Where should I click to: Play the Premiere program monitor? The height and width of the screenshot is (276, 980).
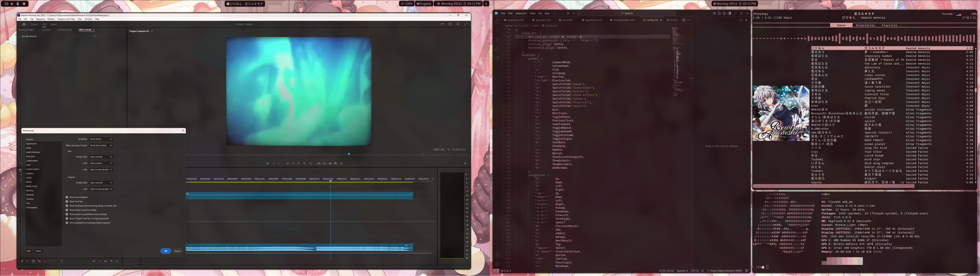[x=299, y=163]
